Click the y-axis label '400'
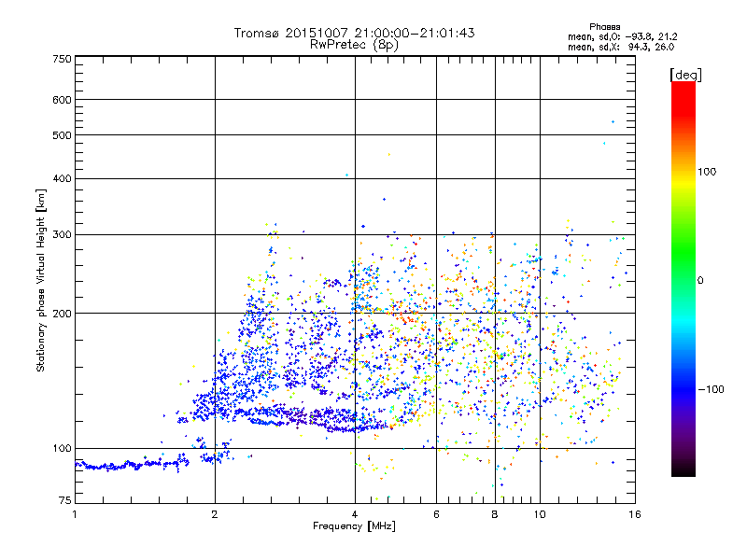The height and width of the screenshot is (560, 747). click(62, 179)
